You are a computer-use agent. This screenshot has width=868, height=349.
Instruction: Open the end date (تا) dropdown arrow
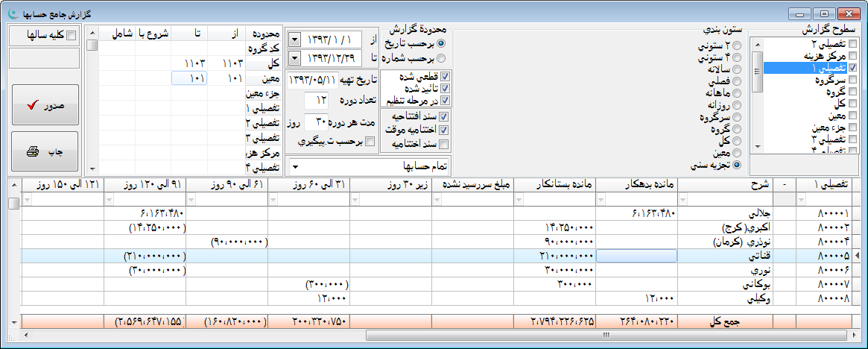pos(294,58)
